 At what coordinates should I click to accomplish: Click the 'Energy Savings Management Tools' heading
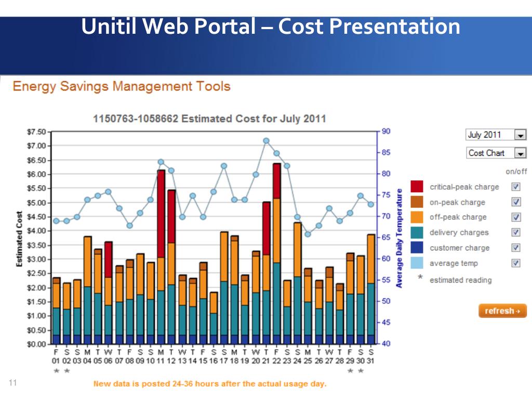pos(122,87)
